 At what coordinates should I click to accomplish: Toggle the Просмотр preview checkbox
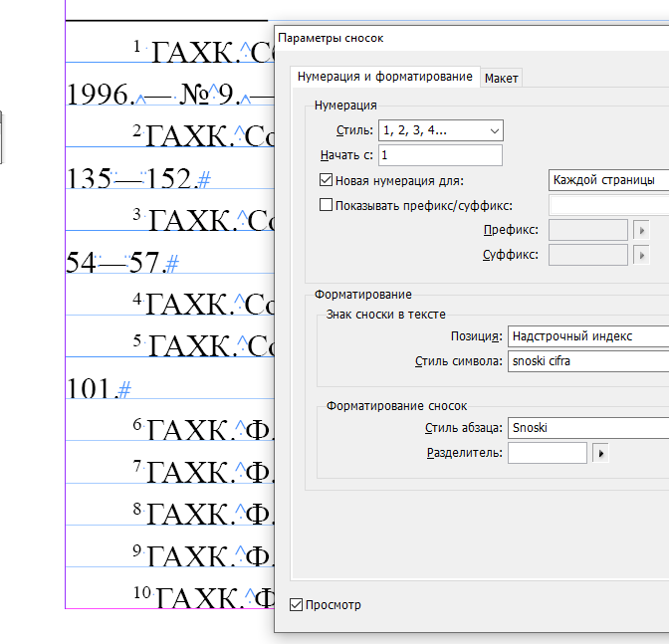point(296,605)
